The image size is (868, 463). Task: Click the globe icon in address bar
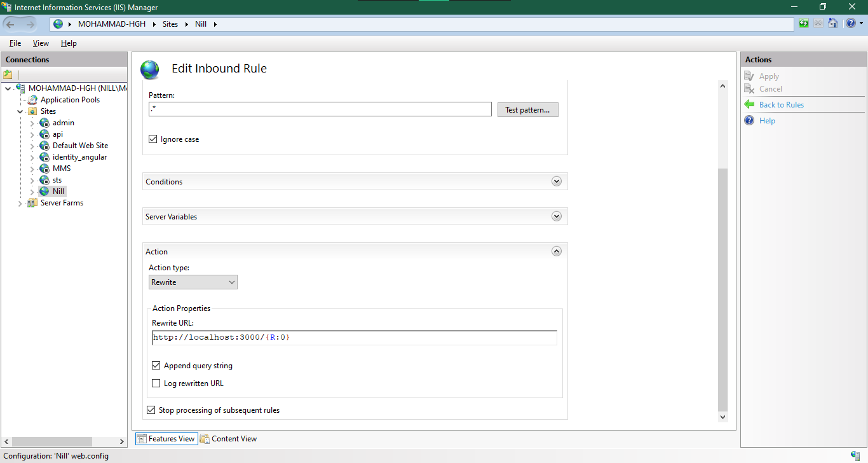tap(58, 24)
